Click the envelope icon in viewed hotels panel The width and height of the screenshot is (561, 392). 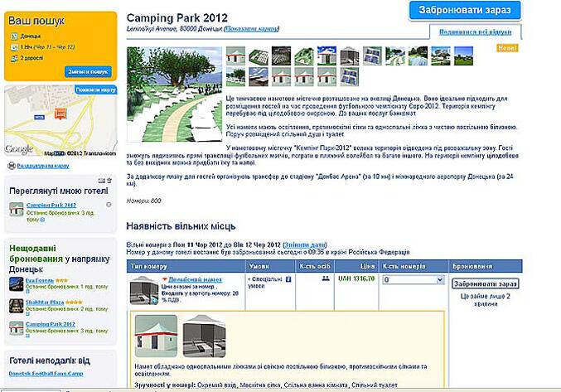101,181
